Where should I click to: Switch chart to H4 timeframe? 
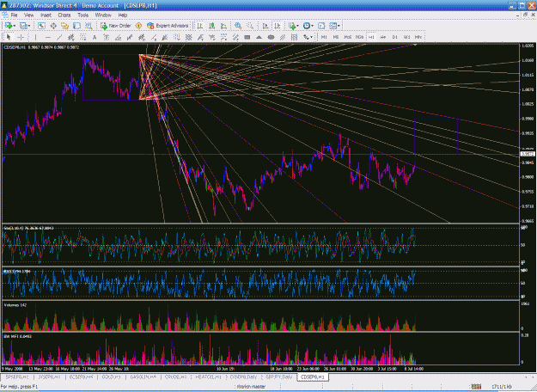tap(383, 37)
